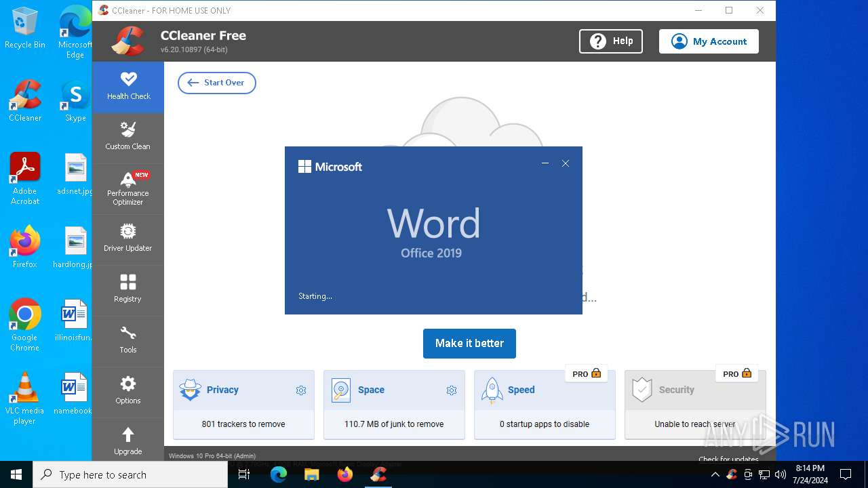Open File Explorer from taskbar
The image size is (868, 488).
pos(311,474)
